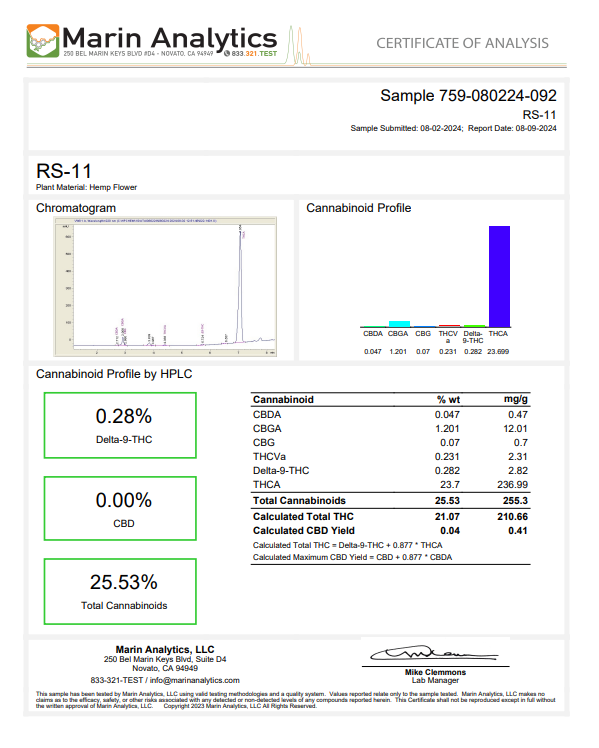Click the purple THCA bar in the chart

coord(499,276)
